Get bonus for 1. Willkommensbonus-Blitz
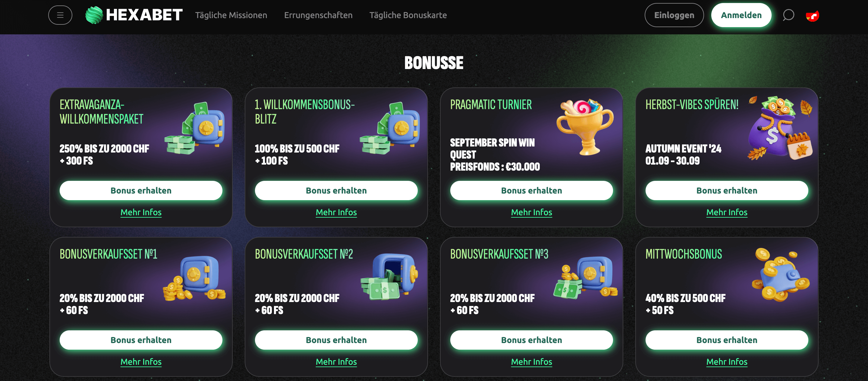 tap(336, 190)
